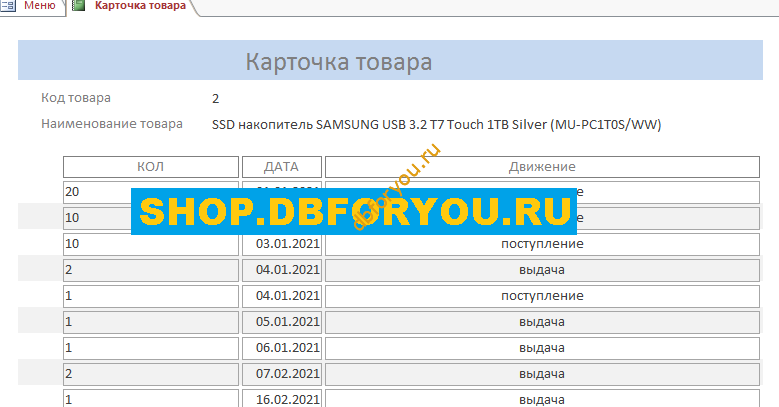
Task: Click the Код товара label
Action: coord(76,98)
